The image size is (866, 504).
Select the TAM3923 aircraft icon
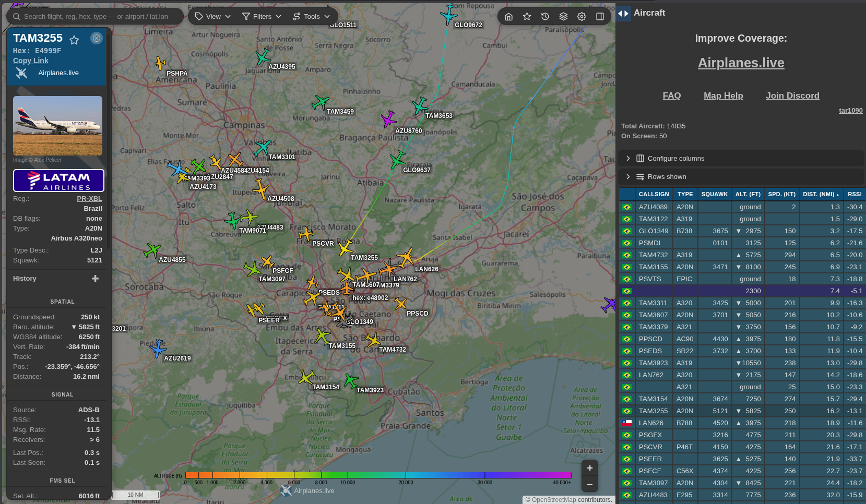351,381
